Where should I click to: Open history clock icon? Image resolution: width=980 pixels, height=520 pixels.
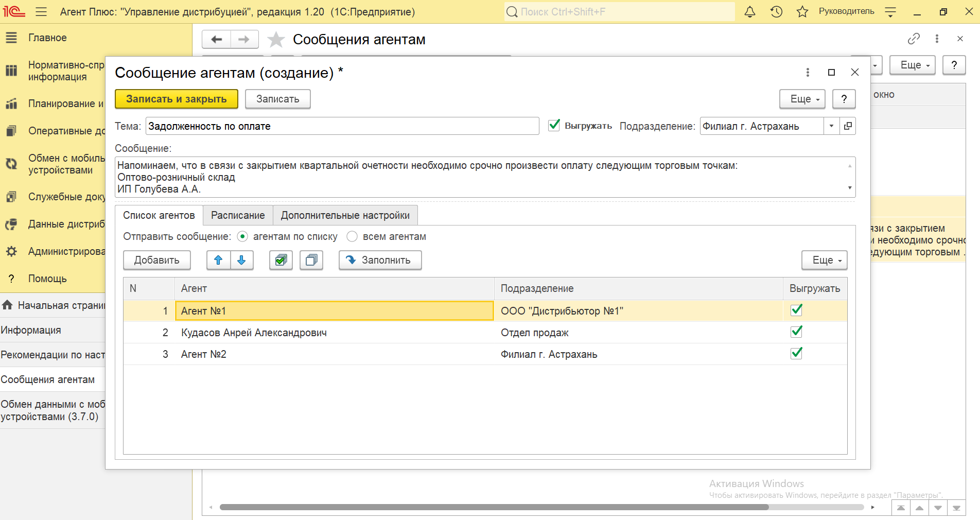point(776,12)
